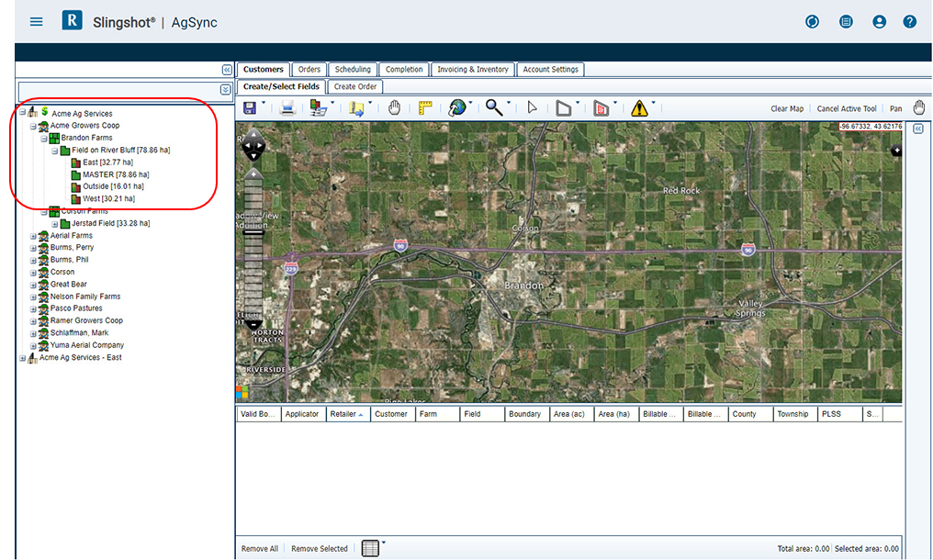The height and width of the screenshot is (560, 933).
Task: Select the arrow pointer selection tool
Action: pyautogui.click(x=532, y=107)
